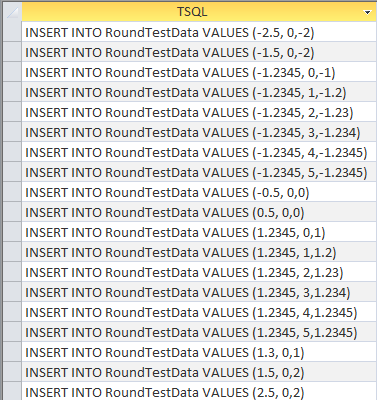The image size is (377, 400).
Task: Open the TSQL column filter dropdown
Action: coord(367,12)
